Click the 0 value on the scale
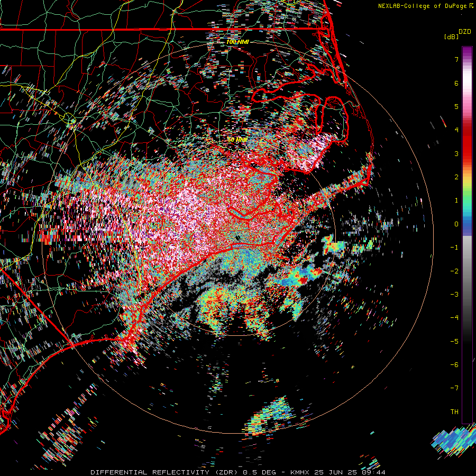This screenshot has width=476, height=476. (456, 224)
